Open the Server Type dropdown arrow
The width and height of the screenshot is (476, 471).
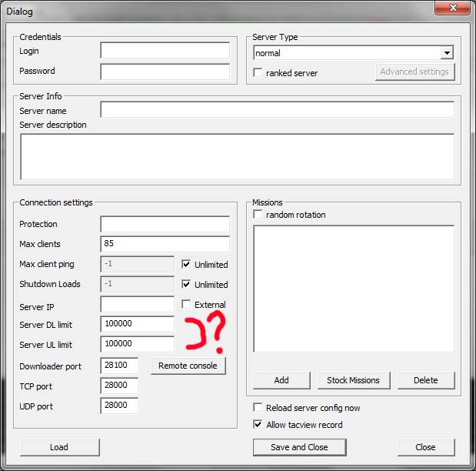pos(447,53)
